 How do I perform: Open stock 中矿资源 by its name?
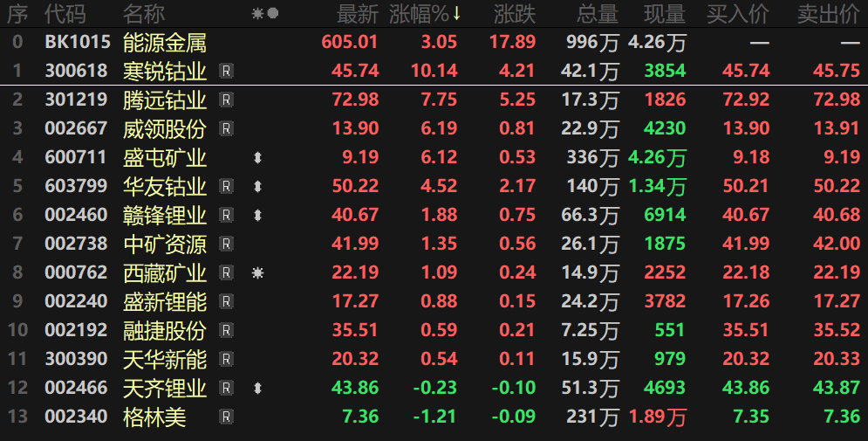(165, 245)
